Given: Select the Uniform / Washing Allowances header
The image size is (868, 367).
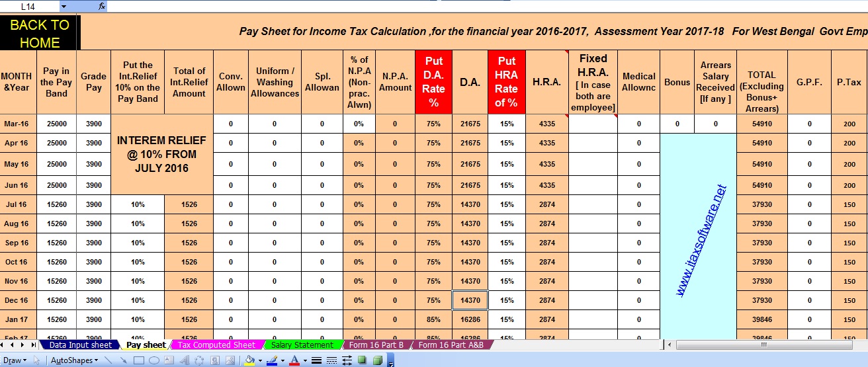Looking at the screenshot, I should point(275,82).
